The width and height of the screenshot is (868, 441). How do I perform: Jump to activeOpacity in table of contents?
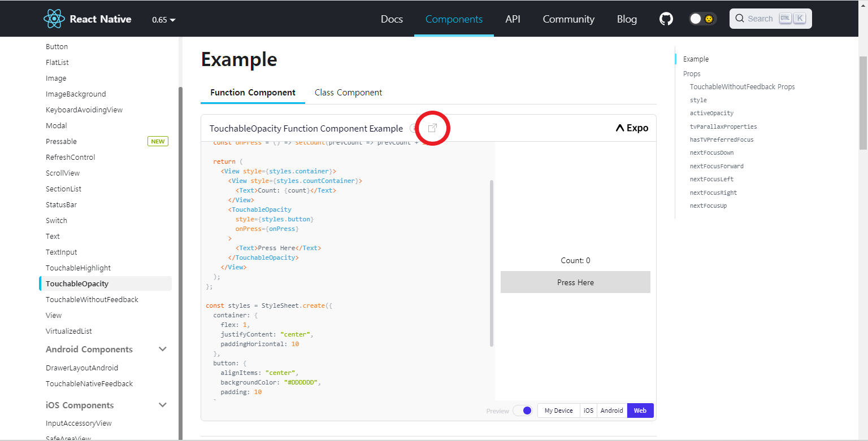[711, 113]
